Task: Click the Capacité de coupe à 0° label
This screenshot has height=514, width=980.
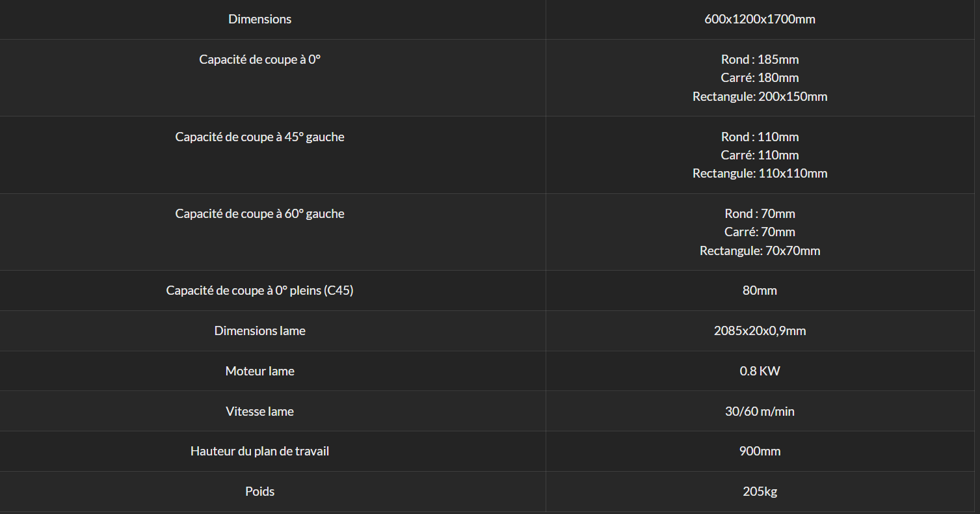Action: tap(259, 59)
